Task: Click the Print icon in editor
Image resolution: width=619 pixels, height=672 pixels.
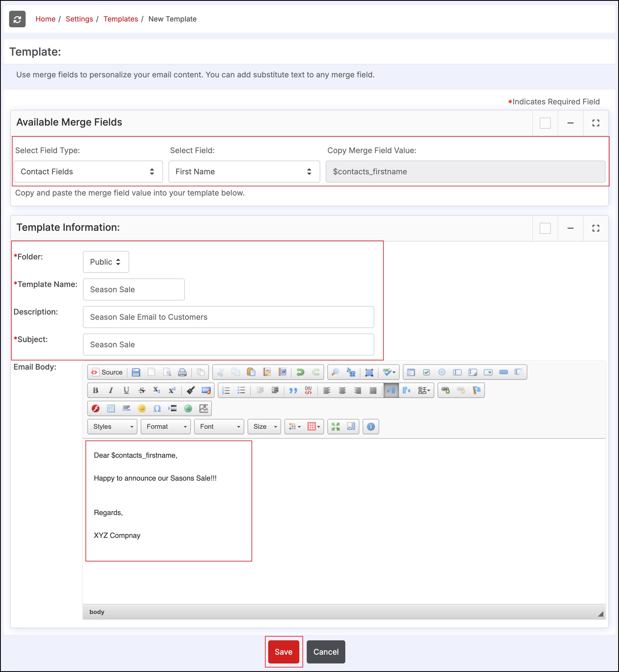Action: pyautogui.click(x=182, y=372)
